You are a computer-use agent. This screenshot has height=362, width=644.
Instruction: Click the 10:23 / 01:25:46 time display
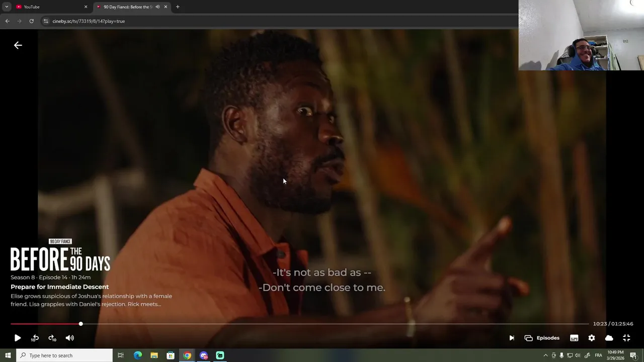click(x=613, y=324)
